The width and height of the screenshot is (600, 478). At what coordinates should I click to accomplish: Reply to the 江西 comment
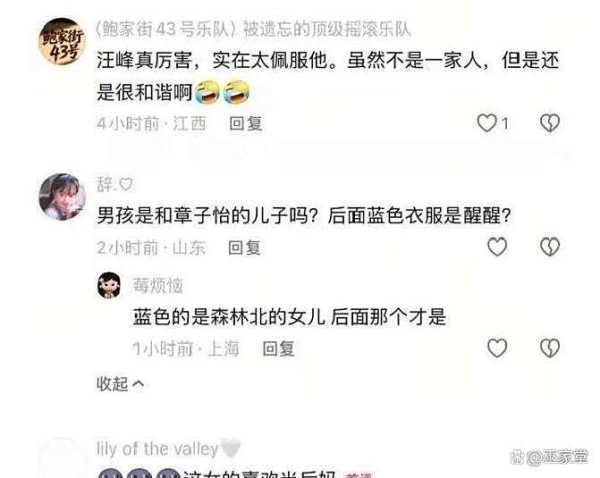click(x=245, y=123)
